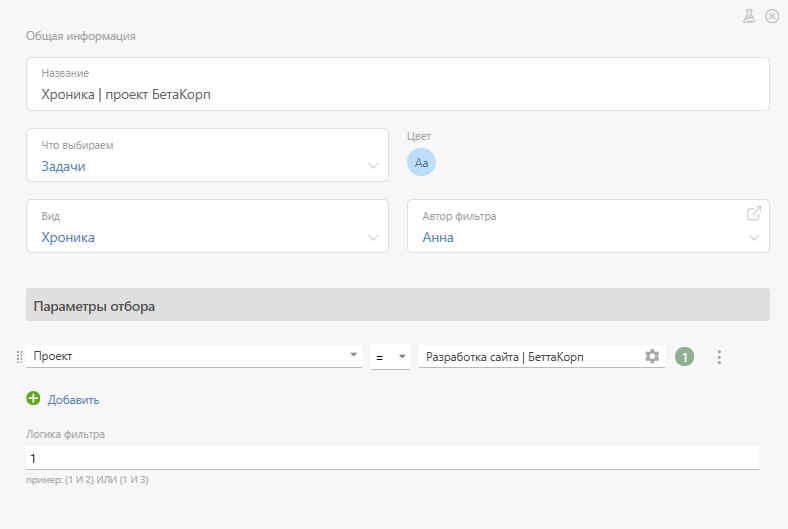788x529 pixels.
Task: Open the Что выбираем dropdown
Action: click(x=208, y=155)
